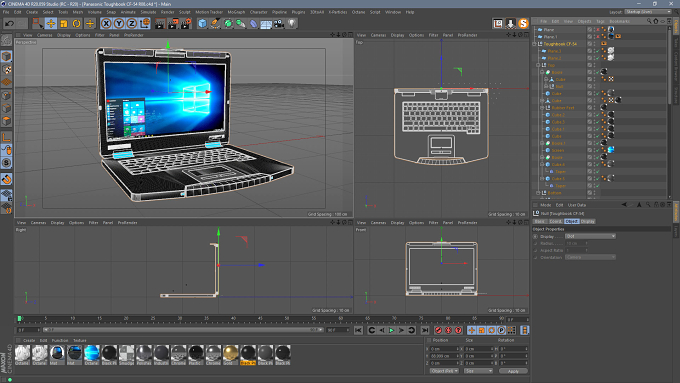680x383 pixels.
Task: Click the Apply button in Coordinates
Action: tap(513, 371)
